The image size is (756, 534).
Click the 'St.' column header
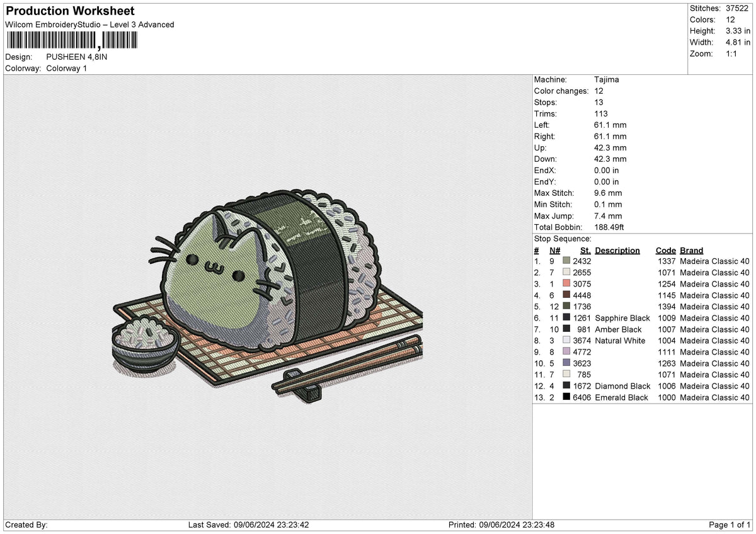[x=586, y=251]
